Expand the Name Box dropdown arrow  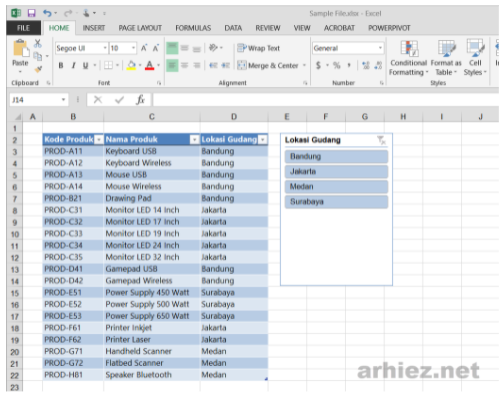tap(63, 100)
